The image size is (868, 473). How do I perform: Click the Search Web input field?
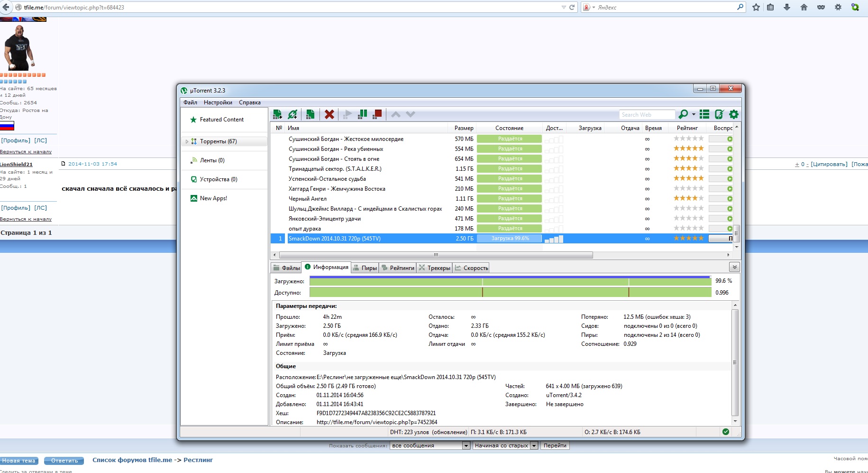647,115
